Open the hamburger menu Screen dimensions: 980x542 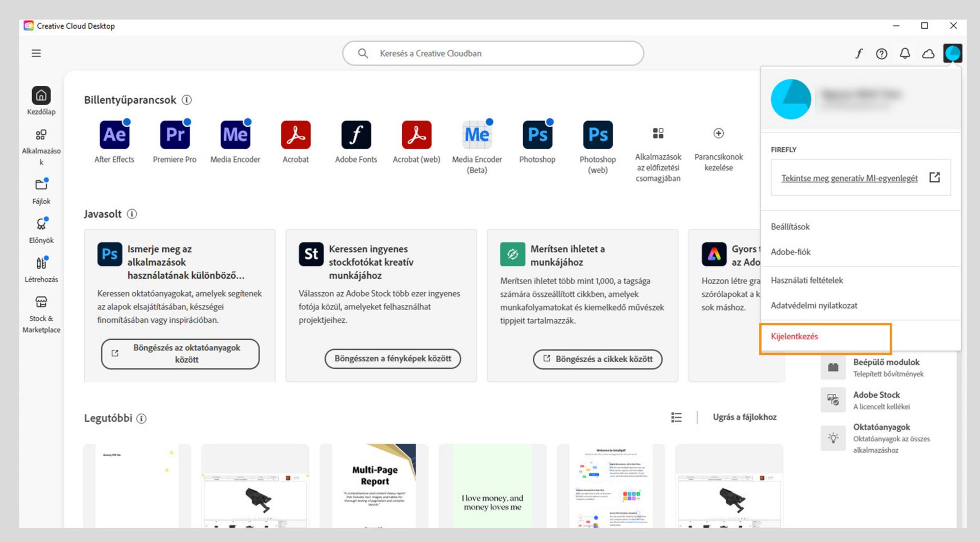(36, 53)
